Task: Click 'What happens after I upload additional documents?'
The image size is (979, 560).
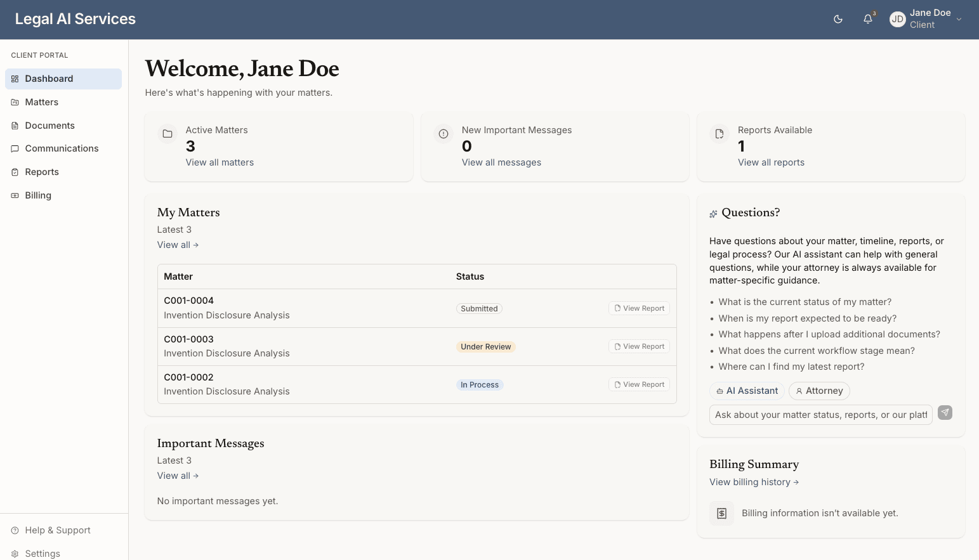Action: coord(829,334)
